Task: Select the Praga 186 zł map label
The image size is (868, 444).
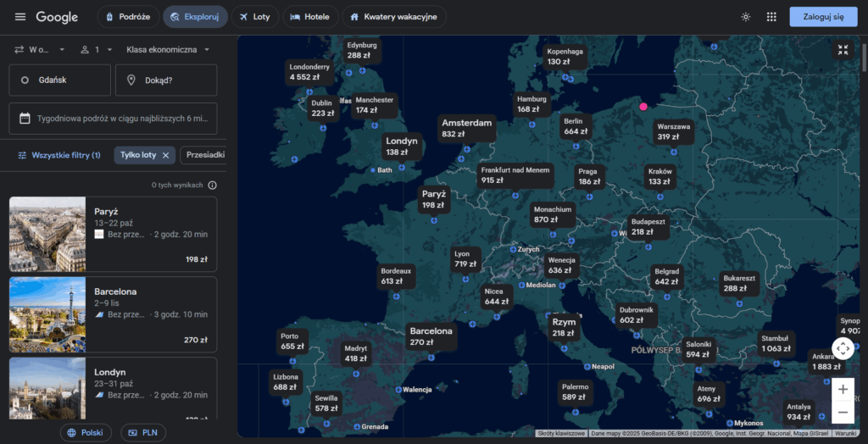Action: (x=589, y=176)
